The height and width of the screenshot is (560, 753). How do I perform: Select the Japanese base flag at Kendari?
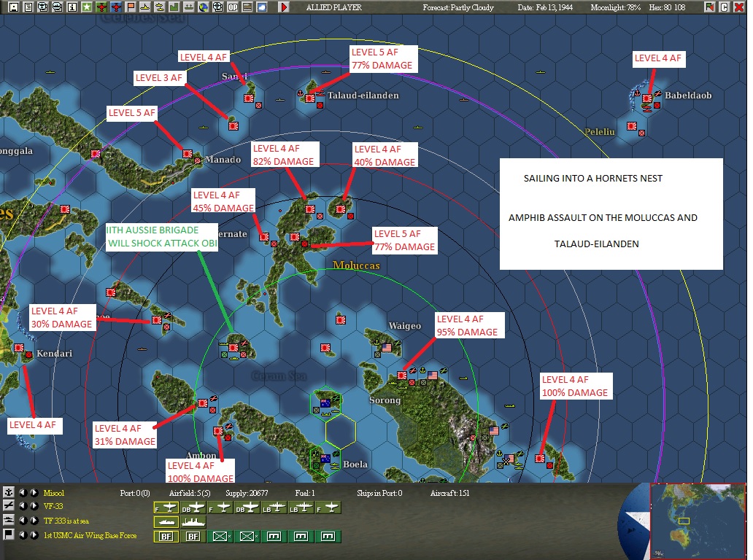19,347
